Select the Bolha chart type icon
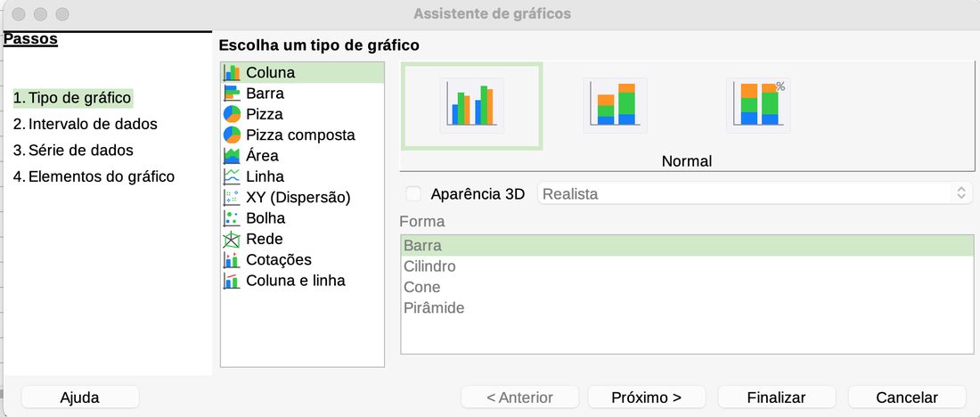The height and width of the screenshot is (417, 980). click(x=232, y=218)
